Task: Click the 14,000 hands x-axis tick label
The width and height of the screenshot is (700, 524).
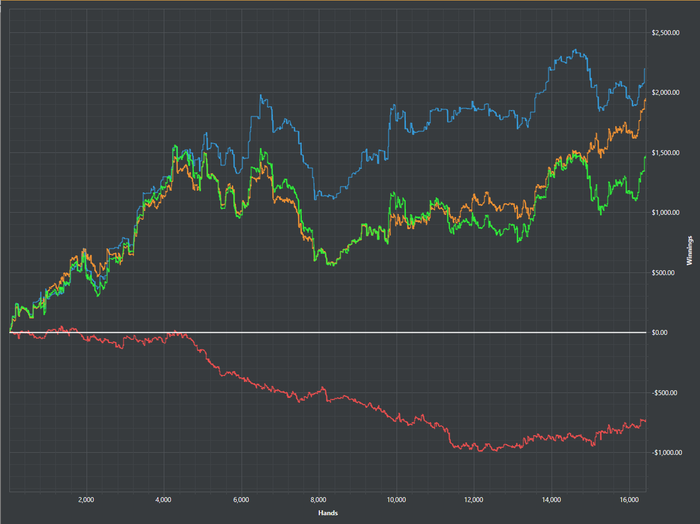Action: (x=551, y=499)
